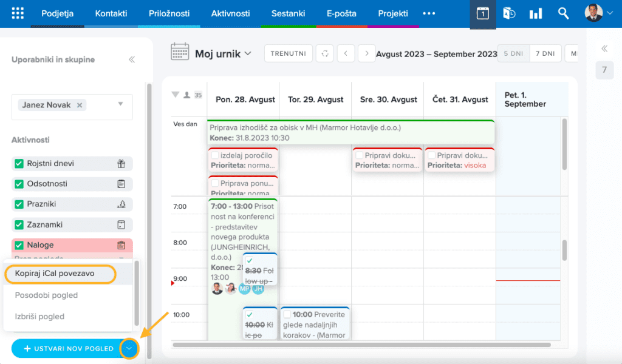Open dropdown arrow next to Ustvari nov pogled

[x=129, y=349]
